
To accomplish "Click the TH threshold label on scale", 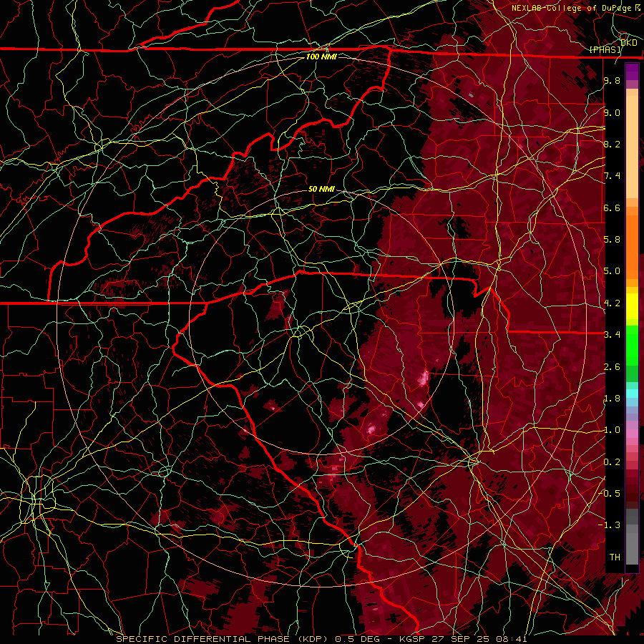I will pyautogui.click(x=615, y=557).
